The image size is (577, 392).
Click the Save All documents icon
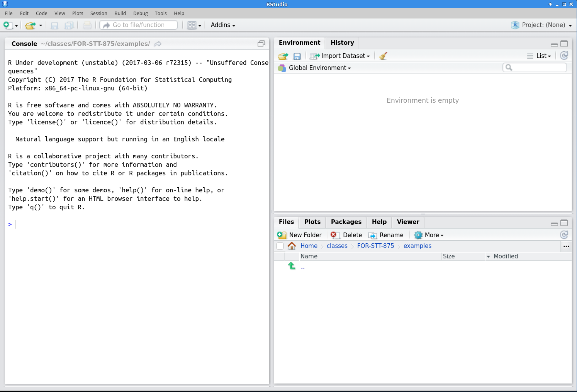(x=69, y=25)
